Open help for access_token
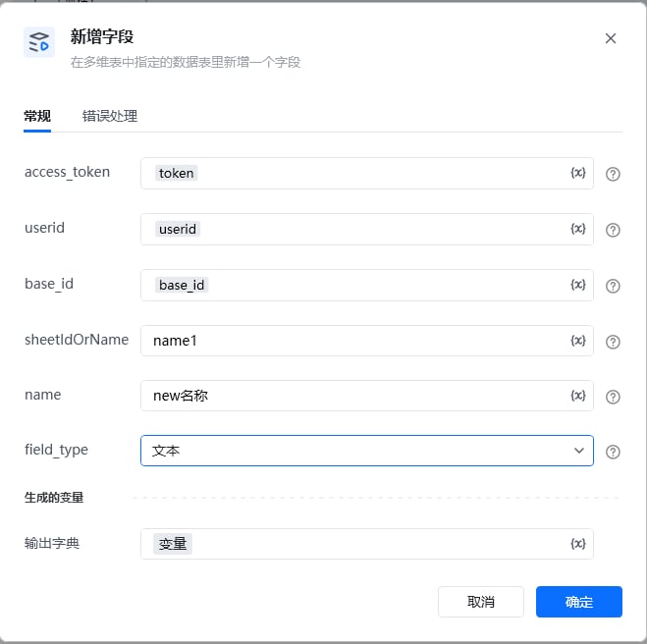 coord(613,174)
